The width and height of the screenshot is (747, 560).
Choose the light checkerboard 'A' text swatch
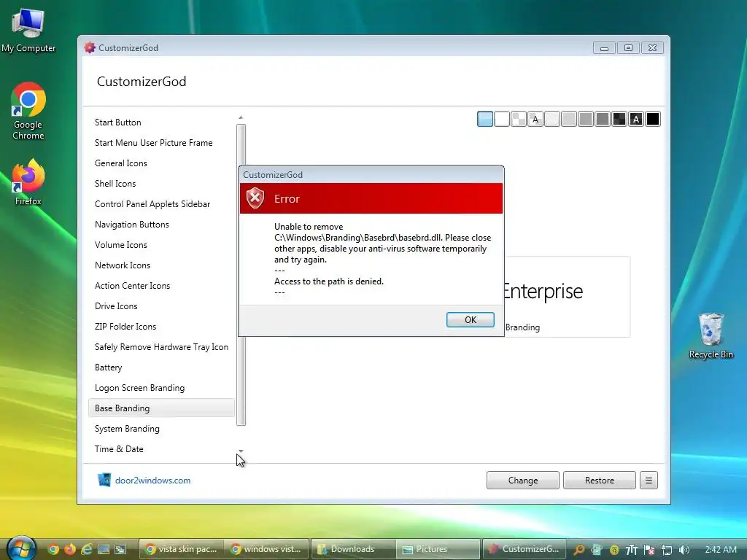[x=535, y=119]
